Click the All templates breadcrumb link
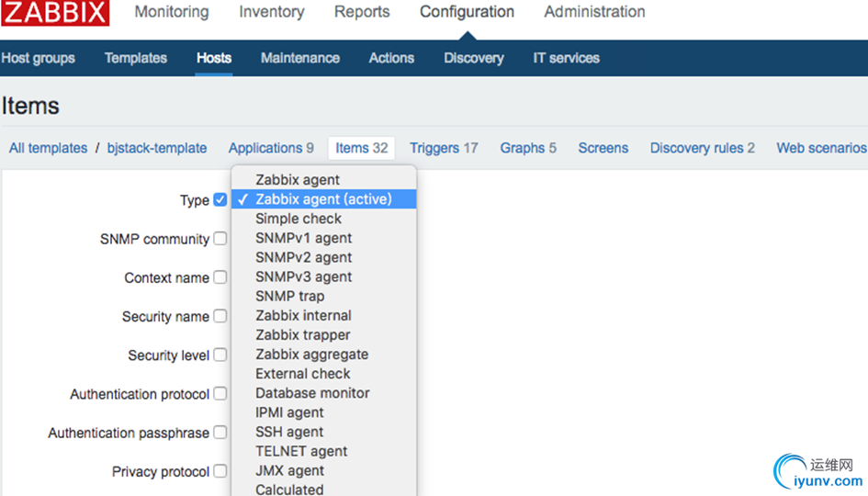Image resolution: width=868 pixels, height=496 pixels. (48, 148)
